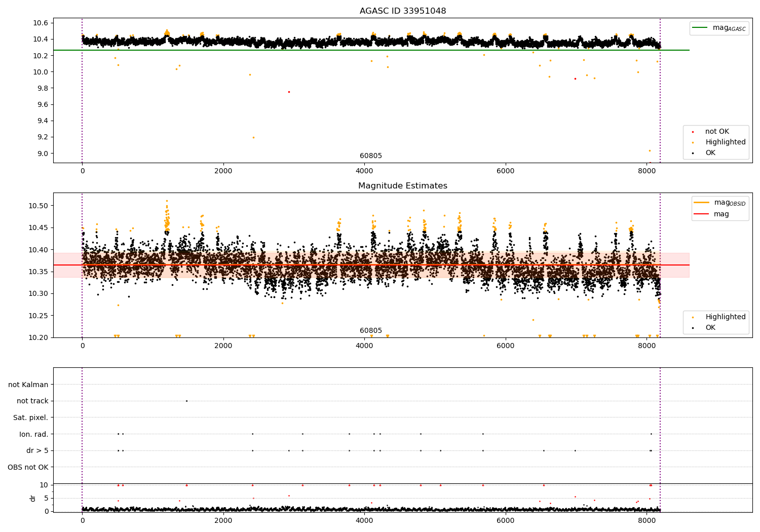
Task: Click the 'dr > 5' row label
Action: pos(37,450)
